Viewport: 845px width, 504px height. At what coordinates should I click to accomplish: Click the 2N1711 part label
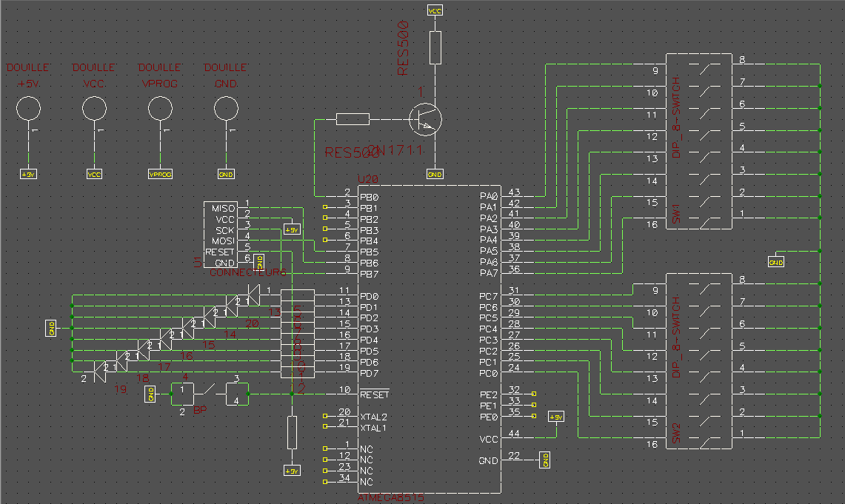click(x=395, y=149)
